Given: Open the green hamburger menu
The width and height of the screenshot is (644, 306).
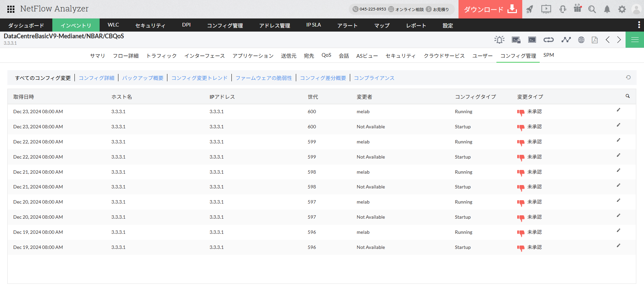Looking at the screenshot, I should coord(635,40).
